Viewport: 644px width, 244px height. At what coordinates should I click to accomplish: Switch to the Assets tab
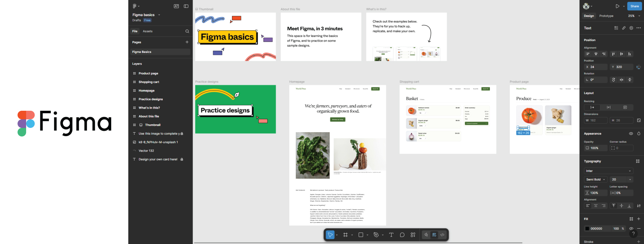tap(148, 31)
